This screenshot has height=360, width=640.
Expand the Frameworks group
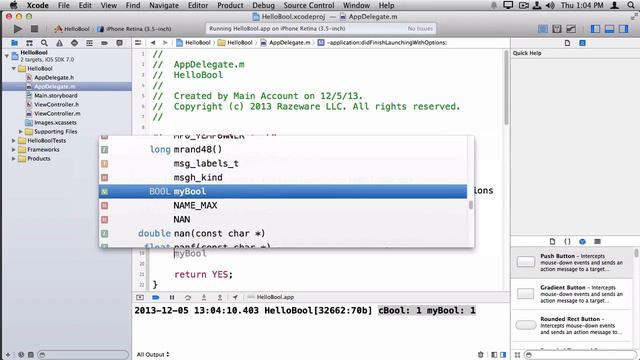tap(14, 149)
